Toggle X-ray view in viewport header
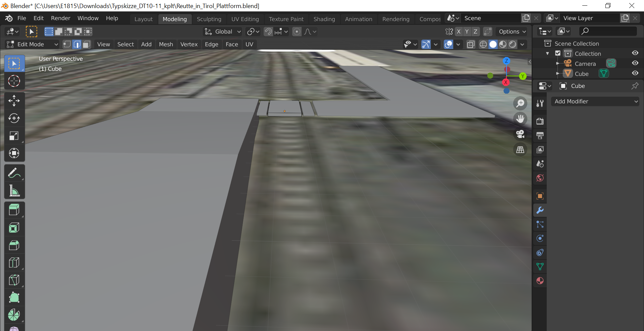 point(471,44)
